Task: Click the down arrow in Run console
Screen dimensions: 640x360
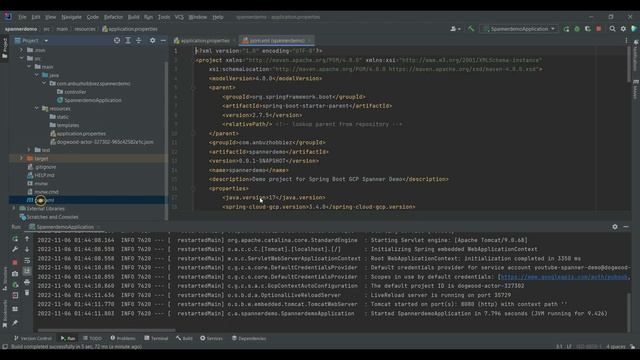Action: pyautogui.click(x=27, y=249)
